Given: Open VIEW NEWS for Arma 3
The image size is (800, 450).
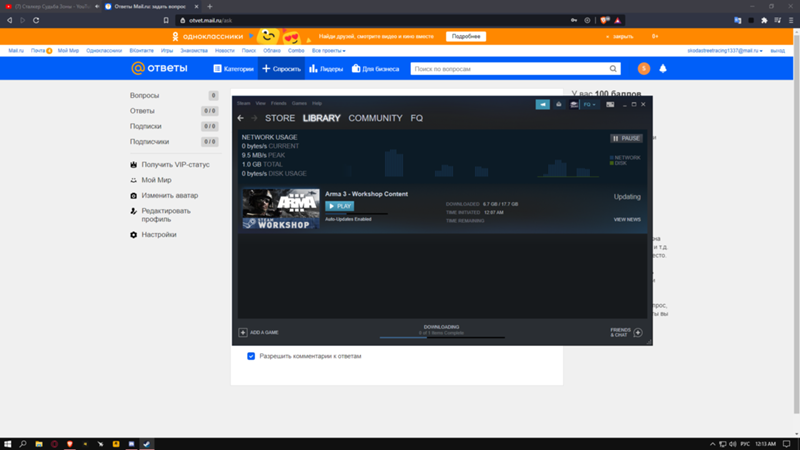Looking at the screenshot, I should (627, 219).
